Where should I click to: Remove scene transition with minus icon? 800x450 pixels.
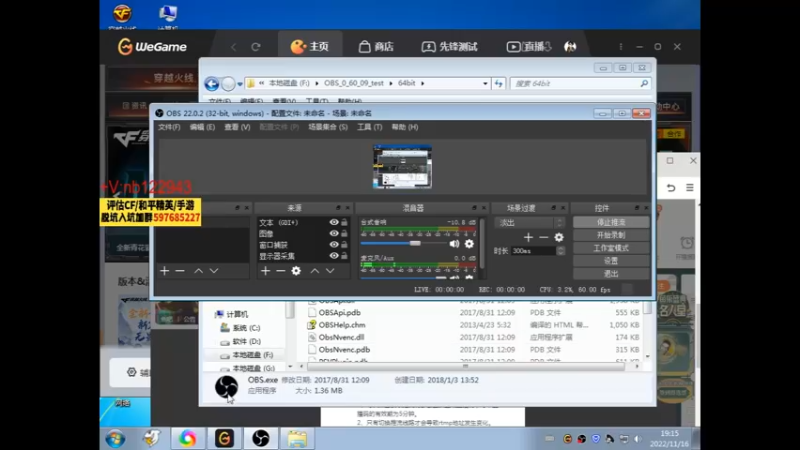543,237
